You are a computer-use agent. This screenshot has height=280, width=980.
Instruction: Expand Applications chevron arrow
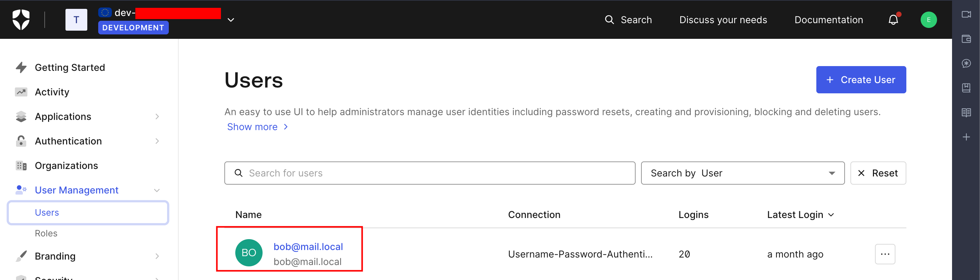157,116
